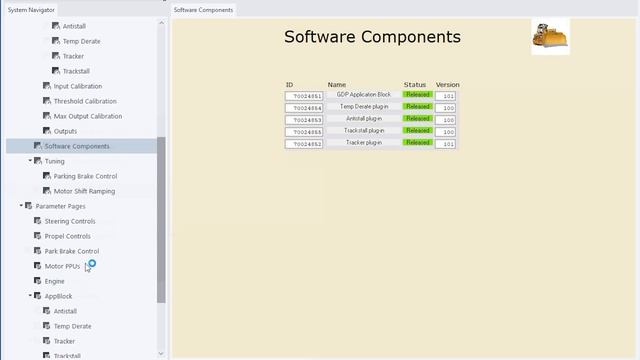
Task: Open Park Brake Control parameter page
Action: click(72, 251)
